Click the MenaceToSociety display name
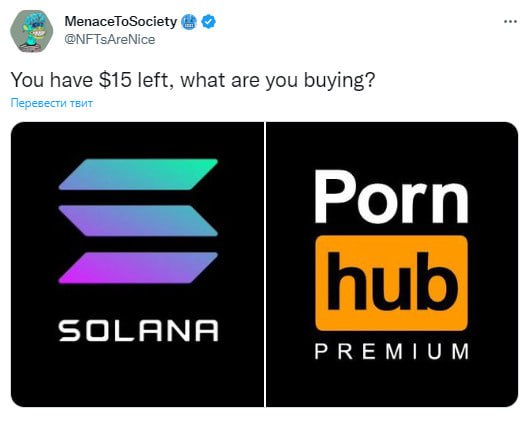Image resolution: width=529 pixels, height=423 pixels. (120, 22)
